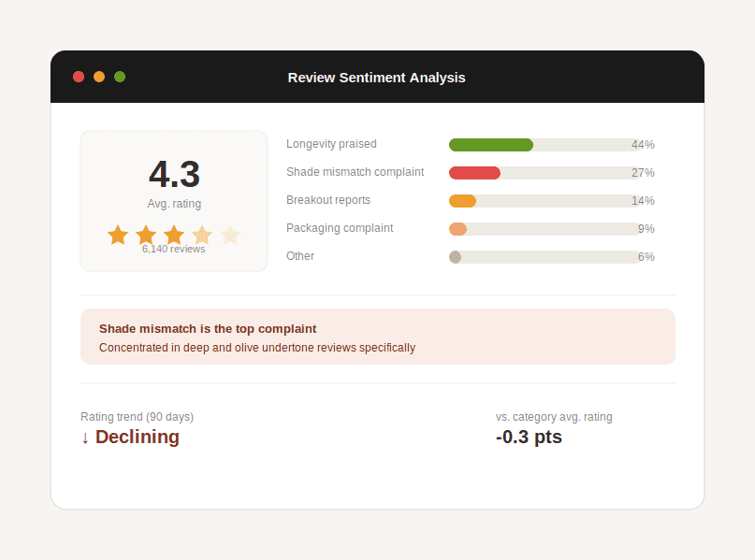Click the green maximize window dot

[x=120, y=77]
